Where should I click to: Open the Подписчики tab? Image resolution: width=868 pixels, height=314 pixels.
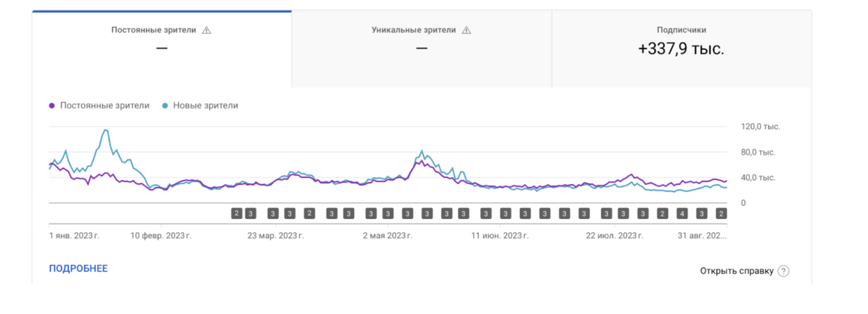point(681,49)
